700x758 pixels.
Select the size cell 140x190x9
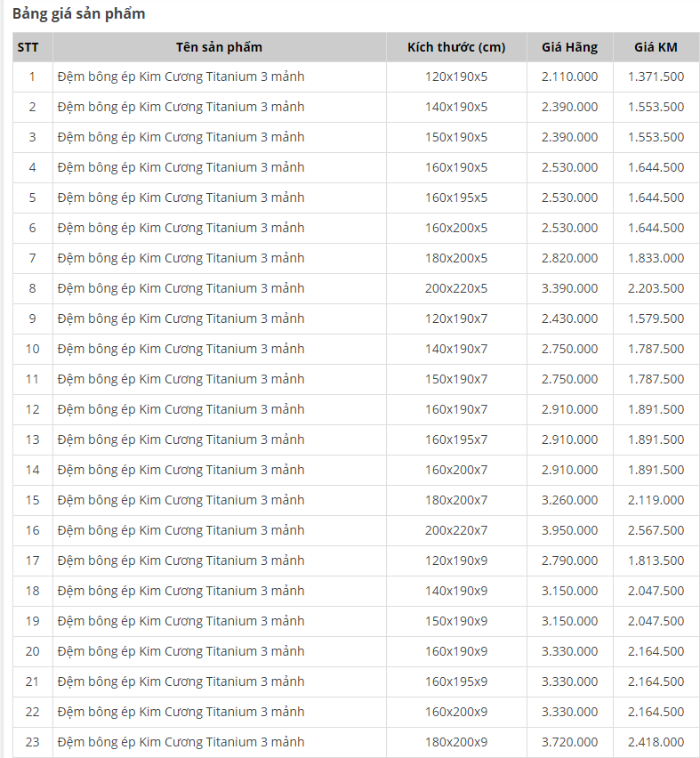(x=456, y=591)
